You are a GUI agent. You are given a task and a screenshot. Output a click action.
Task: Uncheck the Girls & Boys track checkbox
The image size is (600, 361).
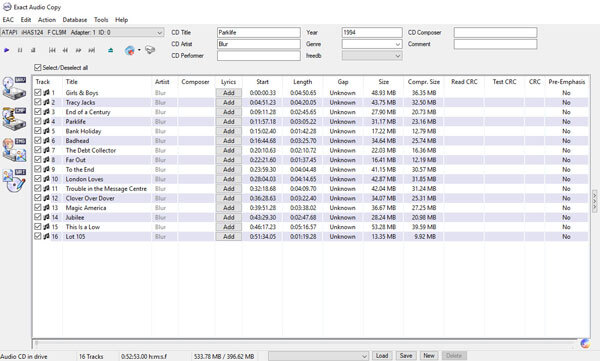coord(38,92)
